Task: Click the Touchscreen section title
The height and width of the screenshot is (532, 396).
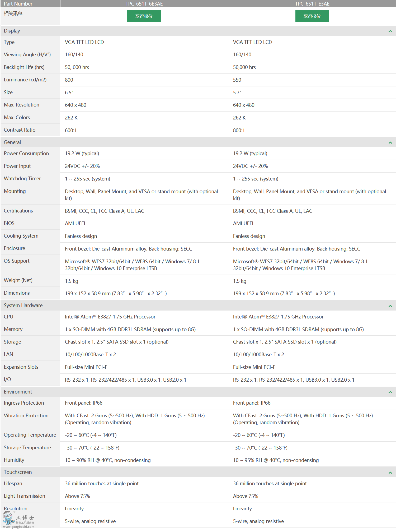Action: (18, 472)
